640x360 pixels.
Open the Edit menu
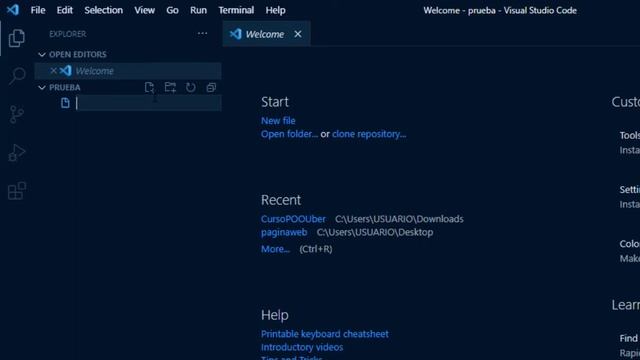coord(64,10)
